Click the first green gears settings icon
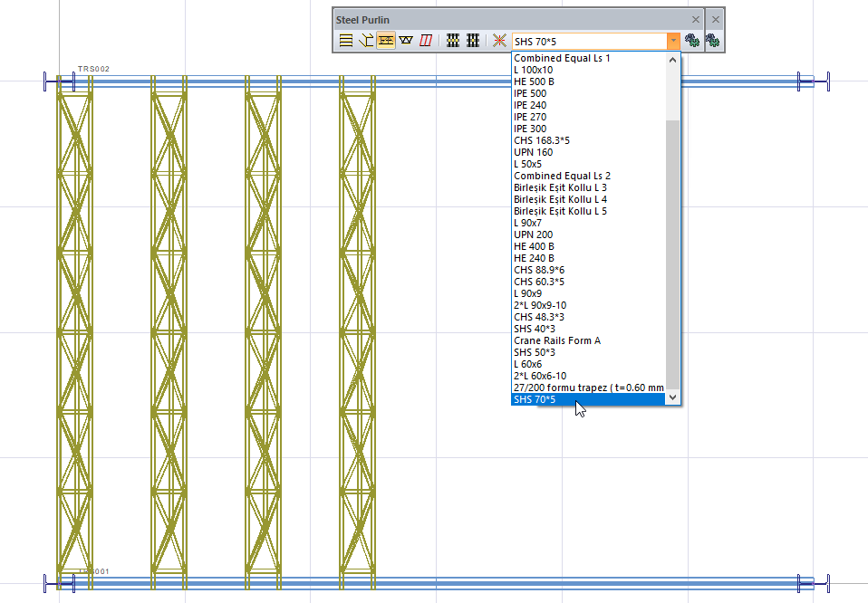This screenshot has height=603, width=868. point(692,41)
